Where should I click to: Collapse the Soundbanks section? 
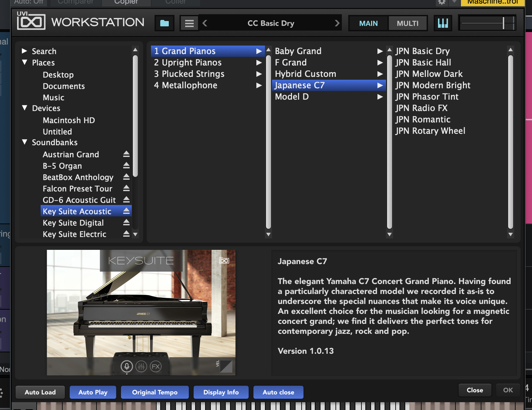tap(25, 142)
